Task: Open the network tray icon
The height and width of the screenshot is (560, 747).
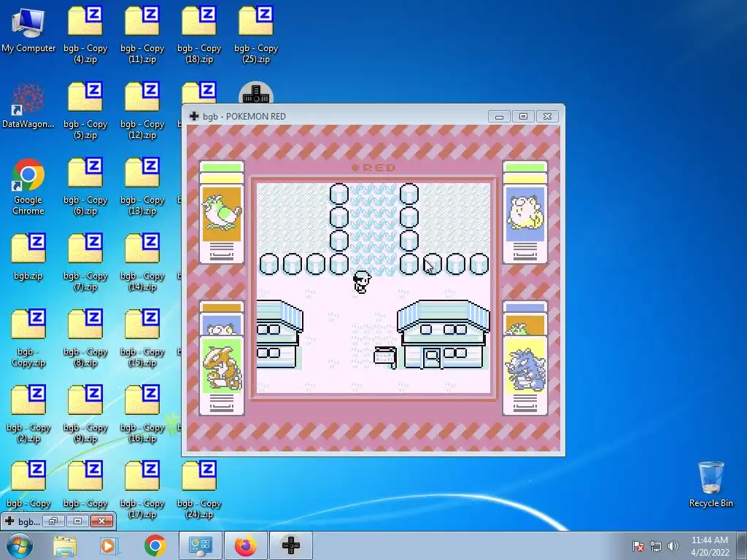Action: pyautogui.click(x=656, y=546)
